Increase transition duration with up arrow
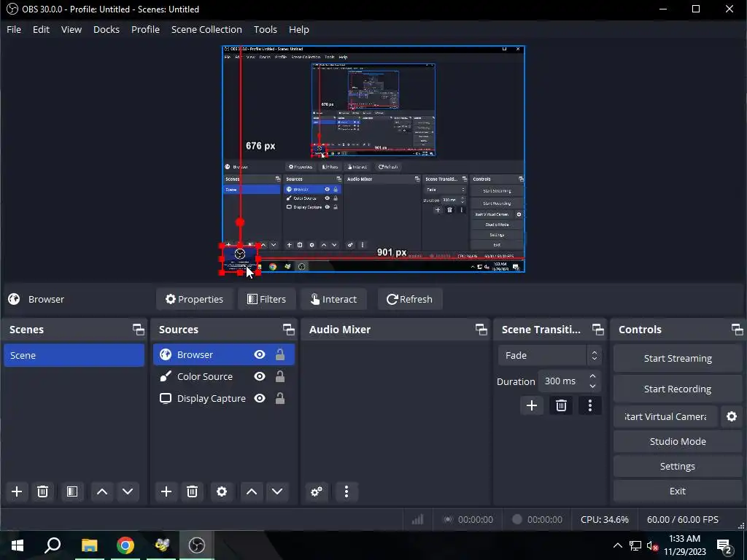Image resolution: width=747 pixels, height=560 pixels. point(592,376)
